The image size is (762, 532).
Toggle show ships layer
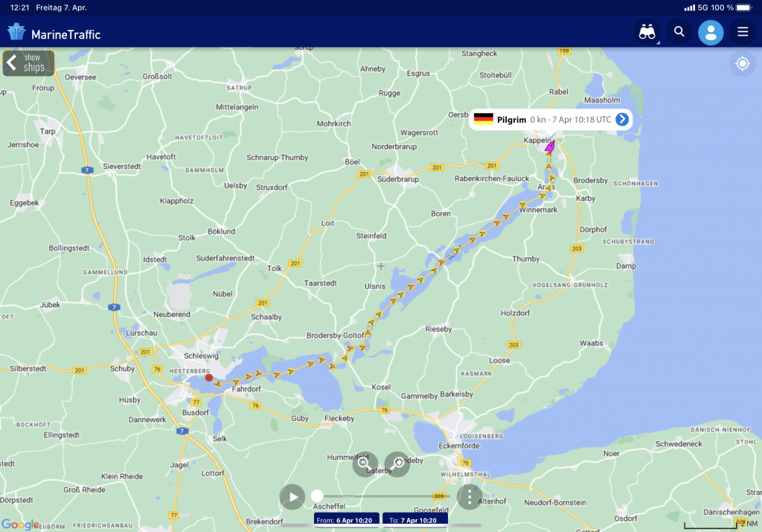[28, 63]
